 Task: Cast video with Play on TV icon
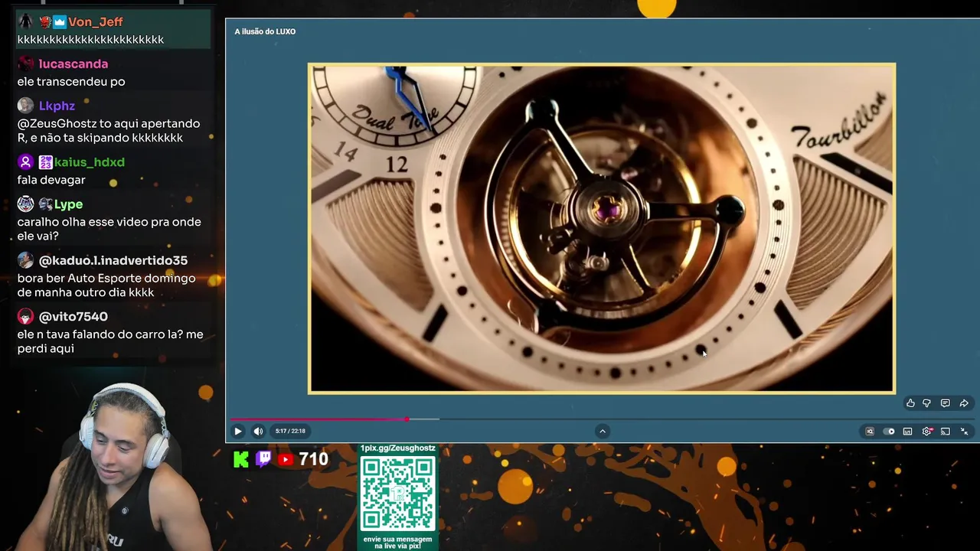point(946,432)
